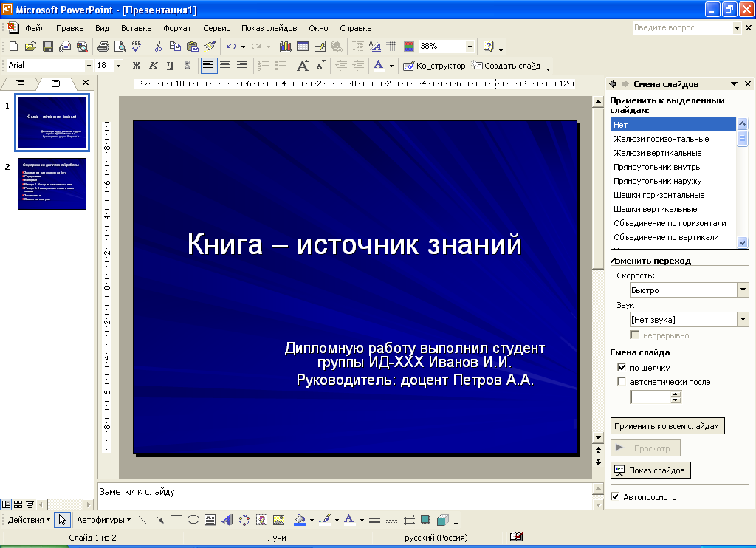Open the Вставка menu
756x548 pixels.
(x=137, y=28)
